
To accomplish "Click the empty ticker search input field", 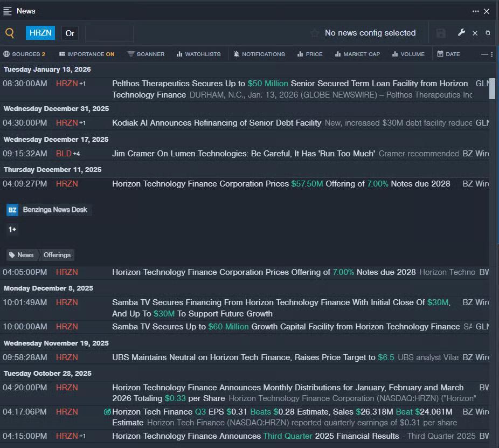I will pos(109,33).
